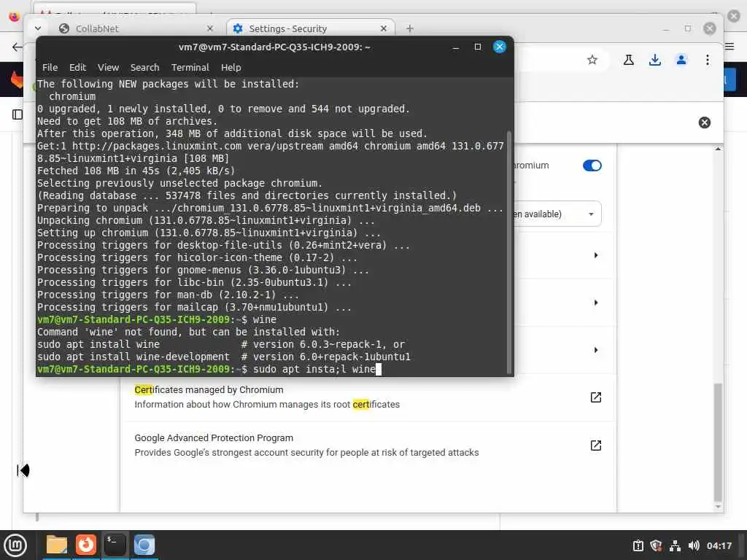Click the Chromium settings page scrollbar

click(718, 442)
